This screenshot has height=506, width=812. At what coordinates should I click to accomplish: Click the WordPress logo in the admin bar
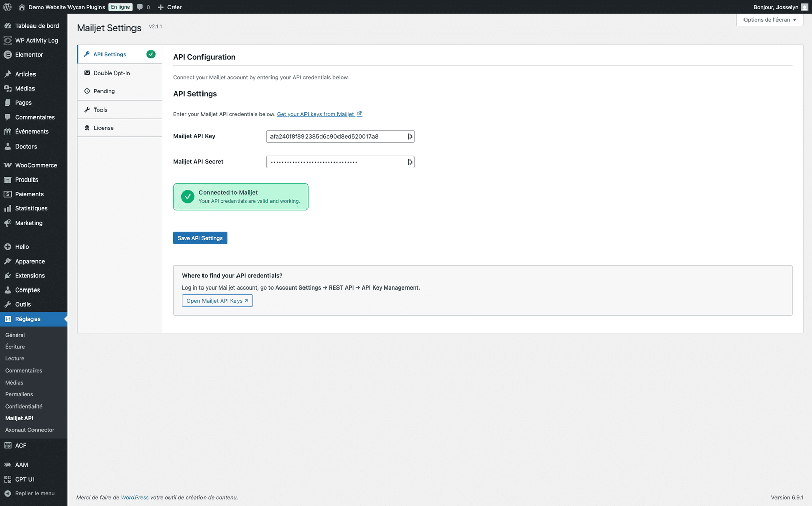(x=7, y=7)
